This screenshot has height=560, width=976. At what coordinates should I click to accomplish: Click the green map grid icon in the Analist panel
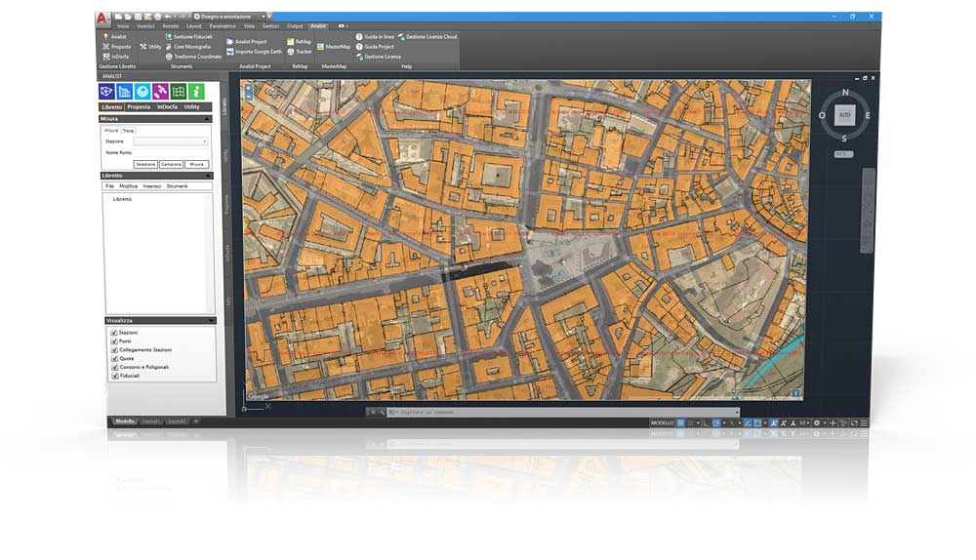[179, 92]
